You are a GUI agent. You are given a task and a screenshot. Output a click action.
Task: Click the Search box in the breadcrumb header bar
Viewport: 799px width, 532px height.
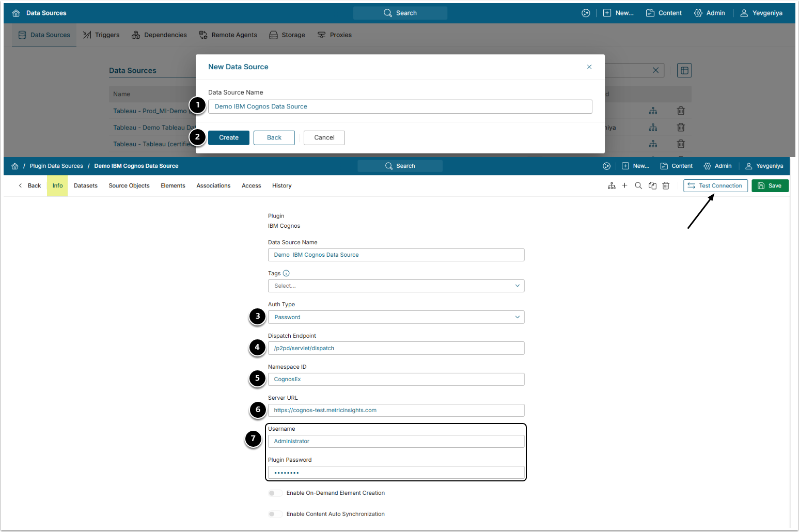pos(400,166)
